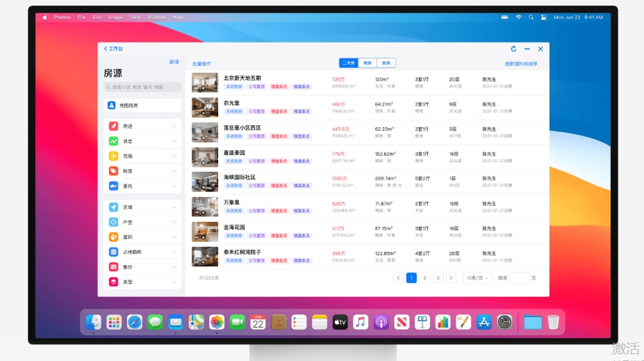Go to page 3

pos(438,278)
